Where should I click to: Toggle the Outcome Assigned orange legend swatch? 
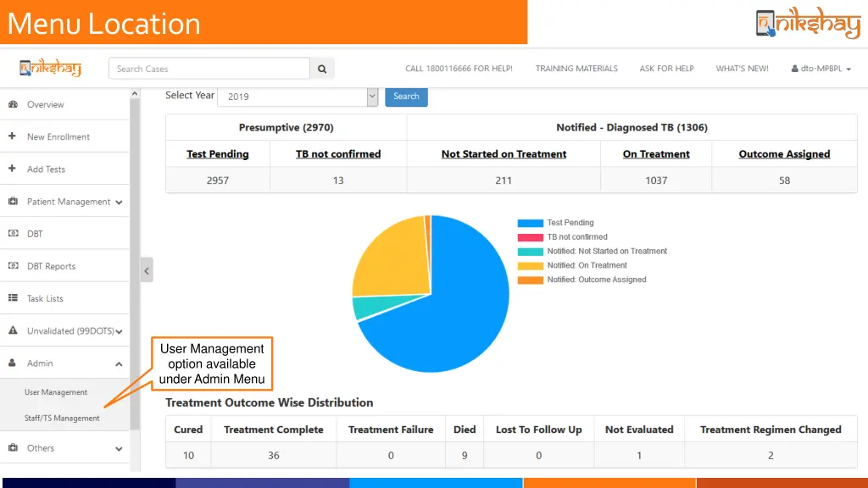(x=531, y=280)
